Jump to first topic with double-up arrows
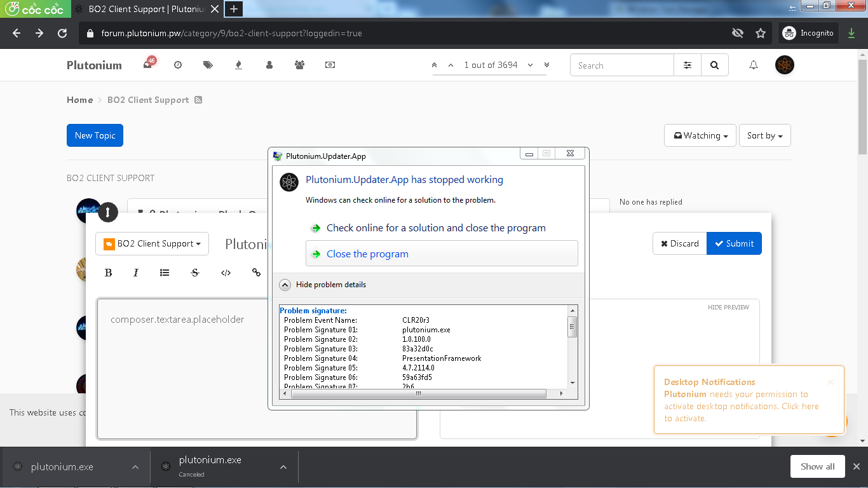Viewport: 868px width, 488px height. pyautogui.click(x=434, y=65)
